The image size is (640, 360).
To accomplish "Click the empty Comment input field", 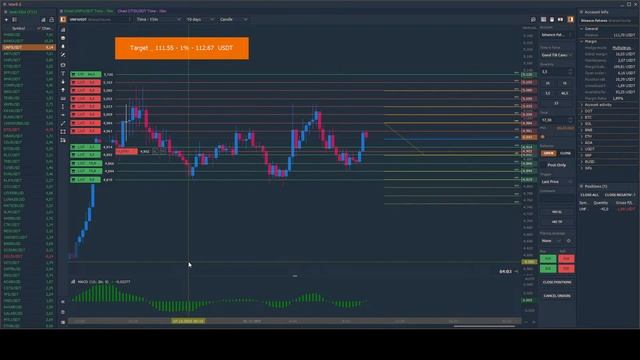I will coord(557,198).
